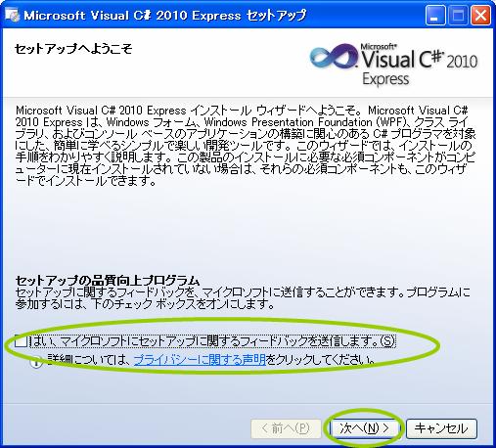Click the Visual Studio infinity logo
Image resolution: width=496 pixels, height=448 pixels.
tap(334, 57)
